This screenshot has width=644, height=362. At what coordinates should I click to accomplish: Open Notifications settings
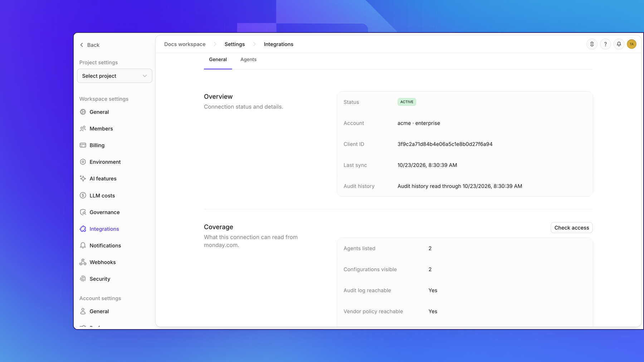[x=105, y=246]
